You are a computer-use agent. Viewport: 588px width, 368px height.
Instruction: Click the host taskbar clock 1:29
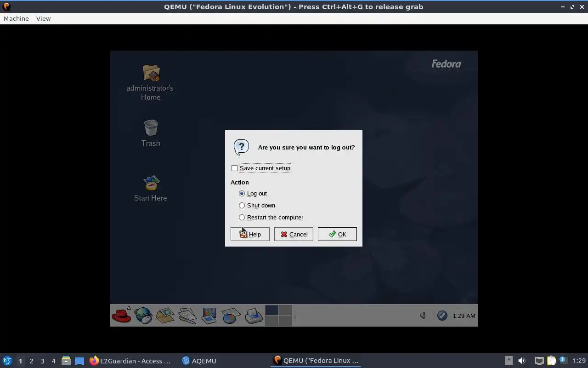579,361
